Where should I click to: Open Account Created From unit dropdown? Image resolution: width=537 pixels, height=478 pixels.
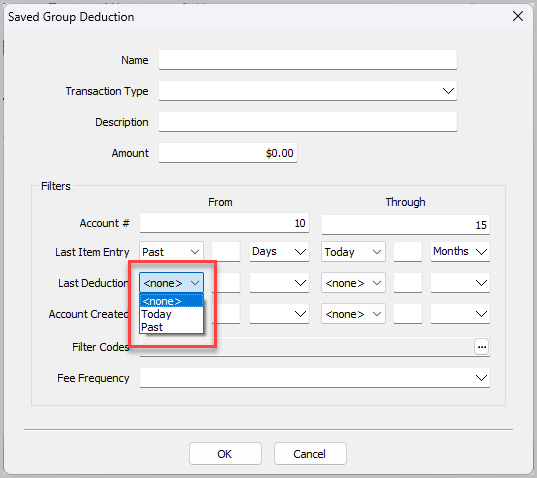coord(279,314)
